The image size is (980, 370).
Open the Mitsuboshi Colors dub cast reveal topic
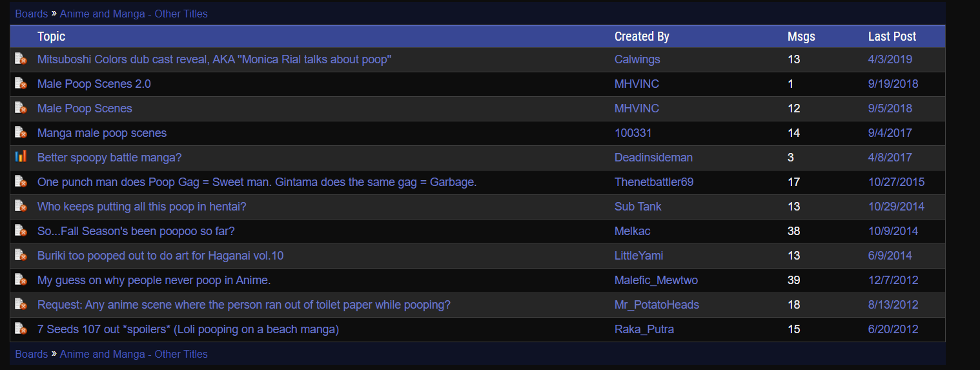pos(214,59)
